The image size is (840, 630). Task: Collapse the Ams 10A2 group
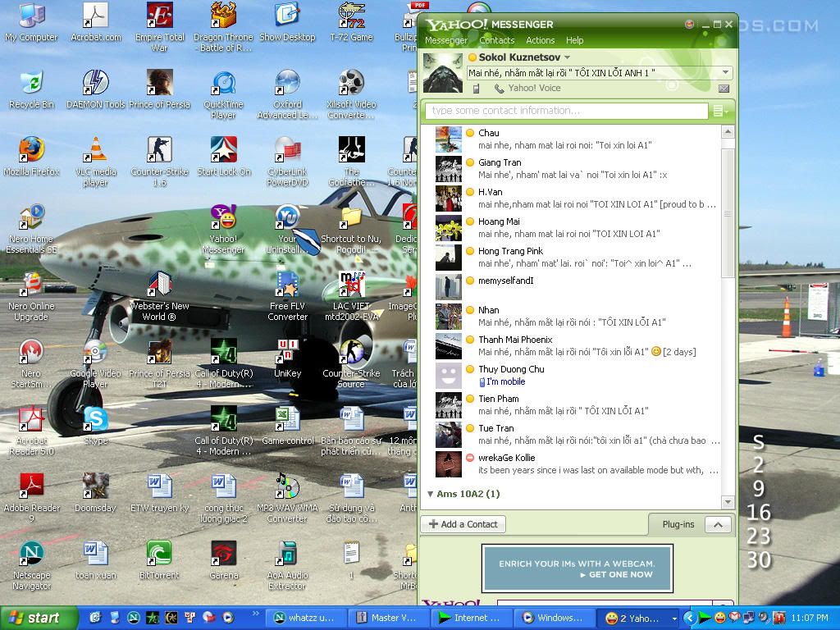tap(430, 494)
